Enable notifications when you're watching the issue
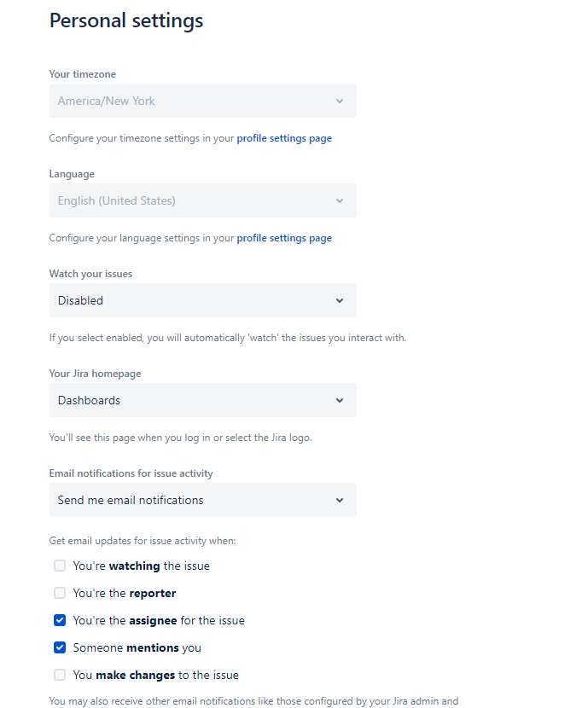The height and width of the screenshot is (708, 588). (x=60, y=566)
